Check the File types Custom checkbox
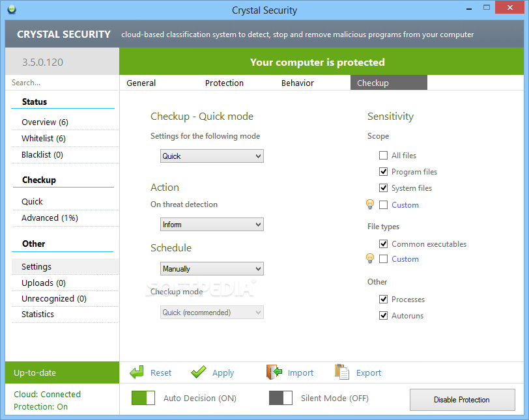Viewport: 529px width, 420px height. (383, 259)
